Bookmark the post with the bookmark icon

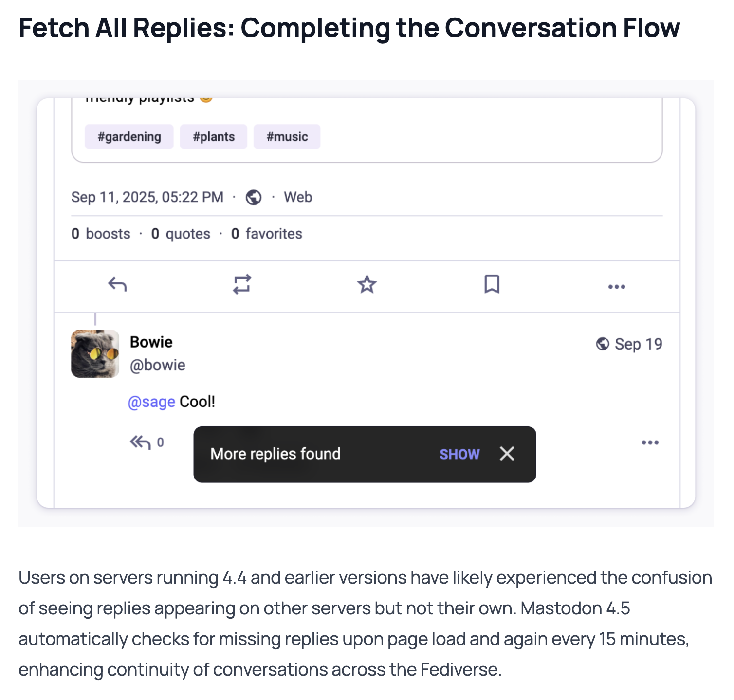point(492,284)
